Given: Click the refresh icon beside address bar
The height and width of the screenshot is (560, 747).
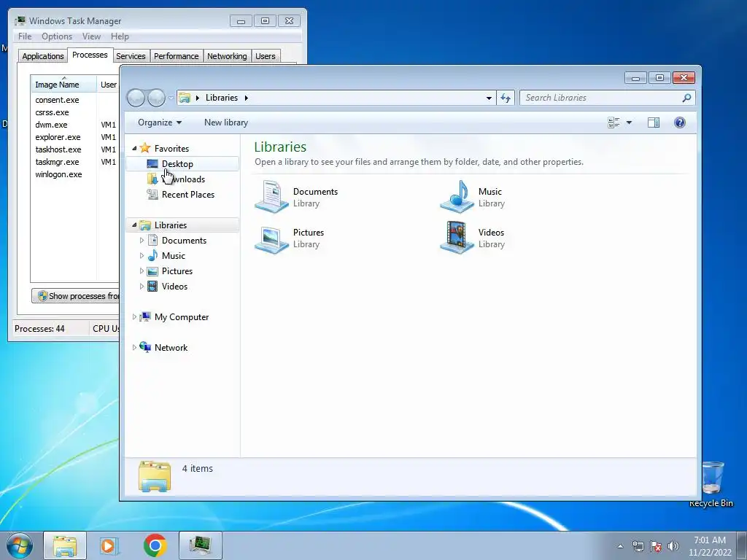Looking at the screenshot, I should (x=506, y=98).
